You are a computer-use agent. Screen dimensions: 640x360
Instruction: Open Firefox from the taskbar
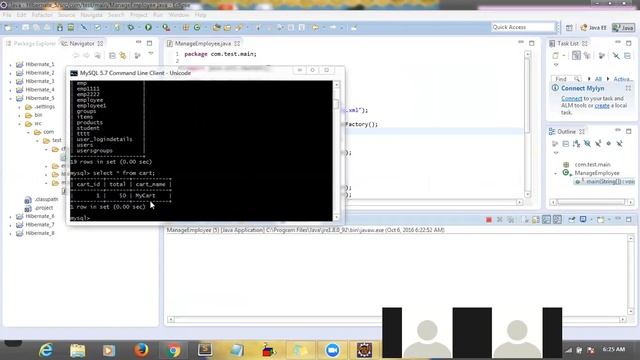(141, 350)
